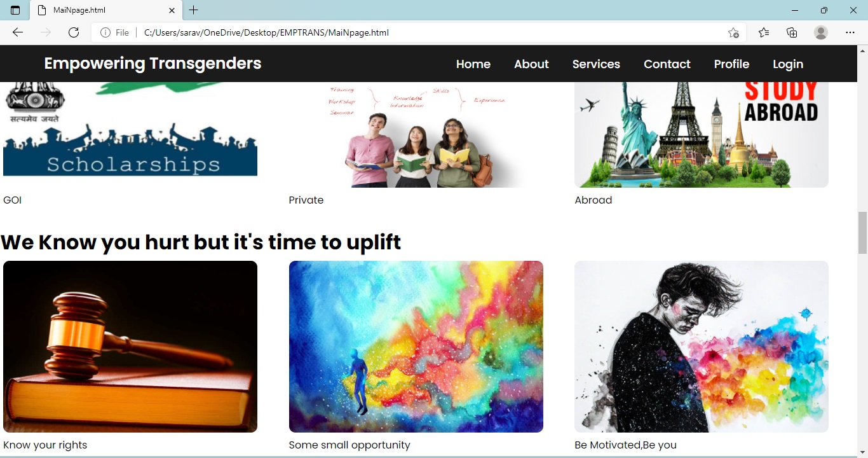868x458 pixels.
Task: Click the browser back arrow
Action: click(18, 32)
